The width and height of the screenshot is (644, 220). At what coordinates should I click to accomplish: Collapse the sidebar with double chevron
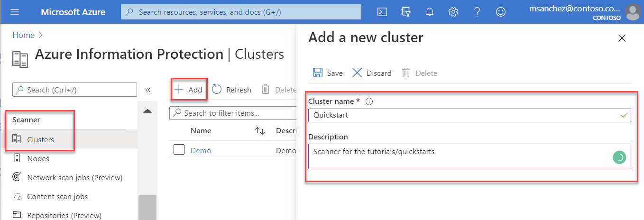tap(148, 90)
